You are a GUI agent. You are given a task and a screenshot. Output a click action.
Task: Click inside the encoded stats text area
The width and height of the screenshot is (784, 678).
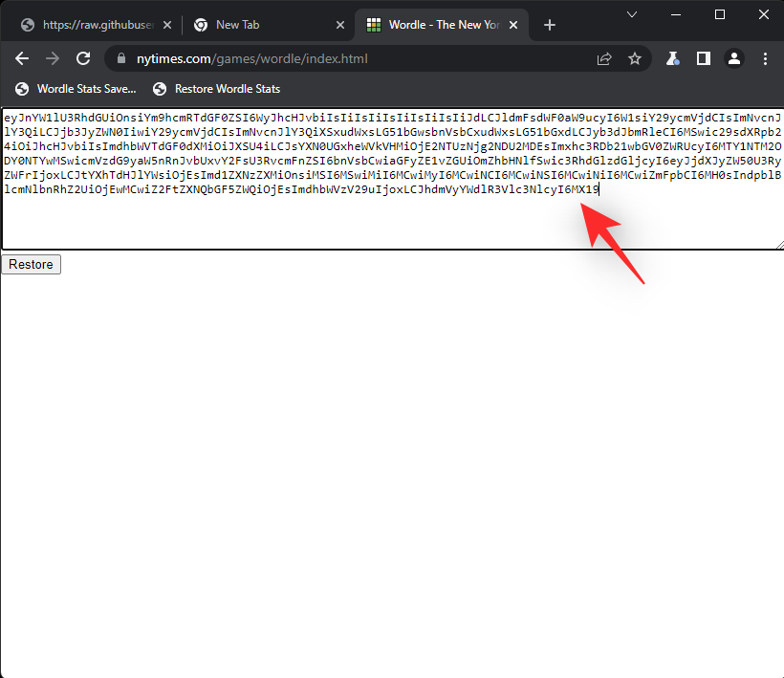point(392,220)
